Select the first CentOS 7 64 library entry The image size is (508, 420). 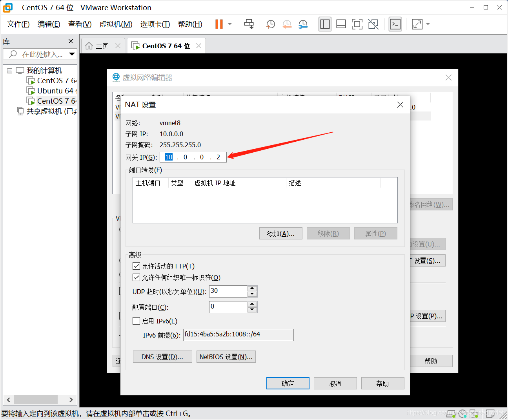52,80
